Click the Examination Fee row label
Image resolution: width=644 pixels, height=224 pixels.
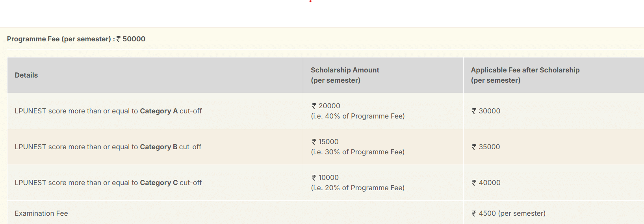tap(41, 213)
